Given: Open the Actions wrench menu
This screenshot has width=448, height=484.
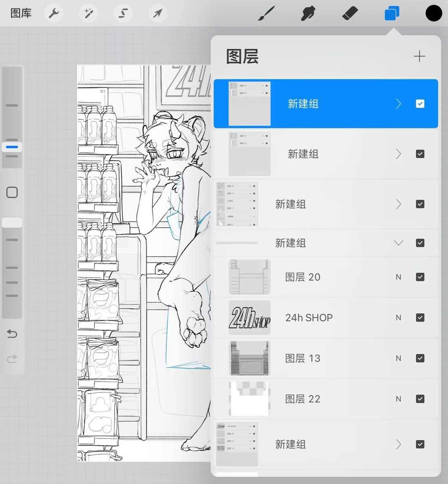Looking at the screenshot, I should 54,13.
